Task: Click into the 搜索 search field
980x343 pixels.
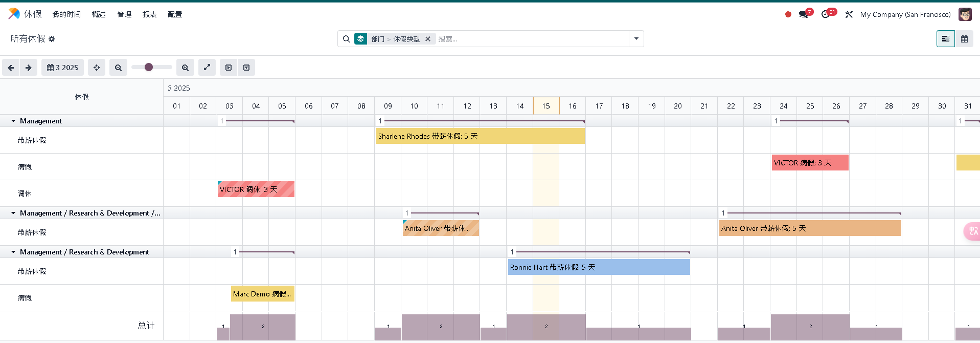Action: pyautogui.click(x=532, y=39)
